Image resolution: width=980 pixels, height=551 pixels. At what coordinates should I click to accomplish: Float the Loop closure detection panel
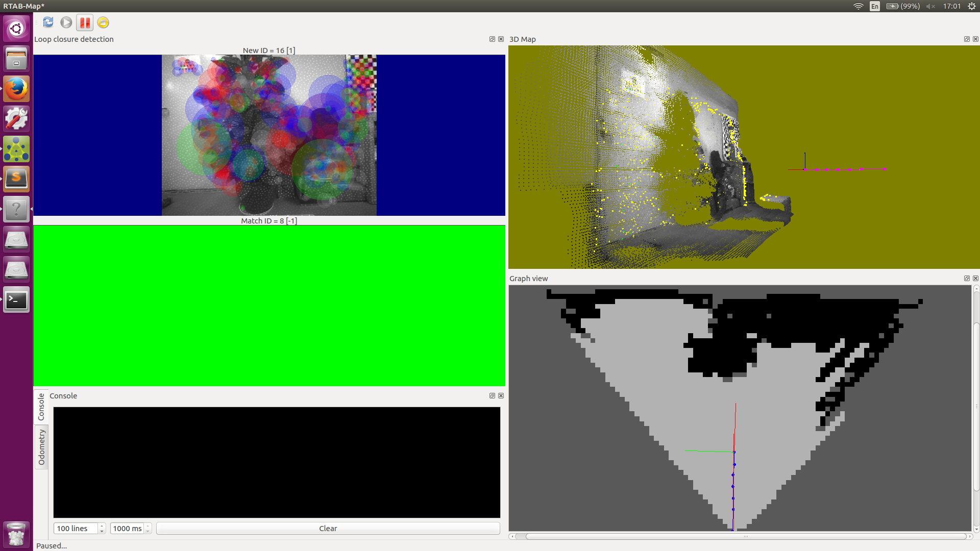pos(492,39)
